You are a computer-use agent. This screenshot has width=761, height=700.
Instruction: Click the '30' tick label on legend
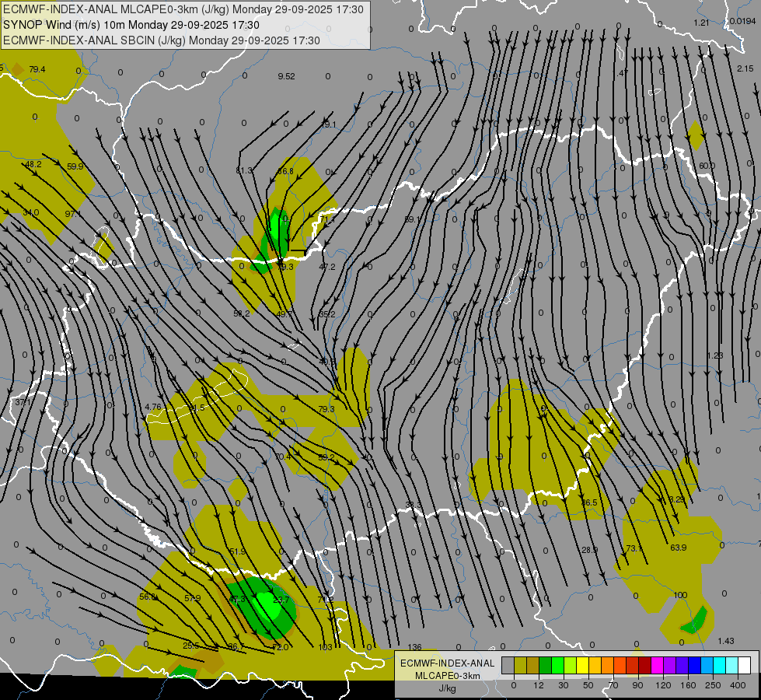coord(563,685)
